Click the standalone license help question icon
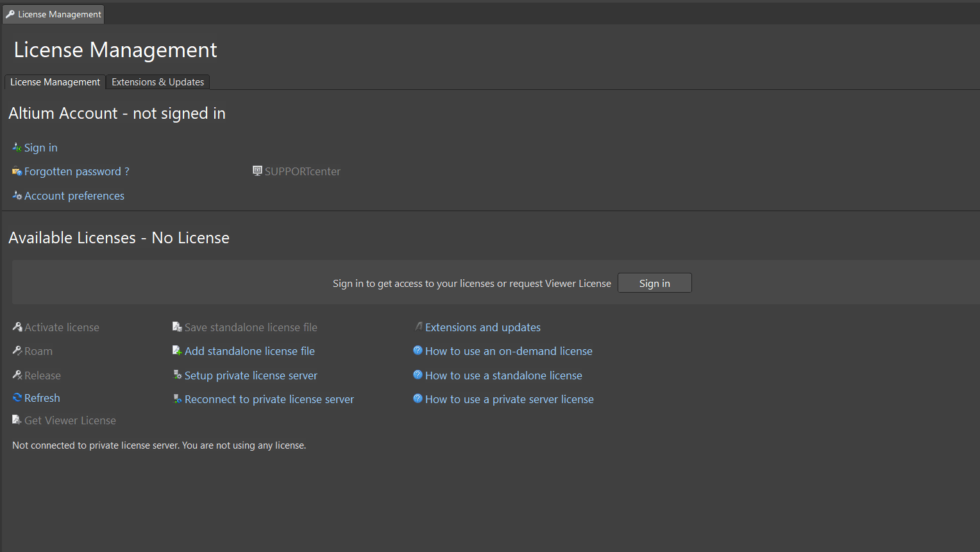This screenshot has height=552, width=980. [x=418, y=375]
